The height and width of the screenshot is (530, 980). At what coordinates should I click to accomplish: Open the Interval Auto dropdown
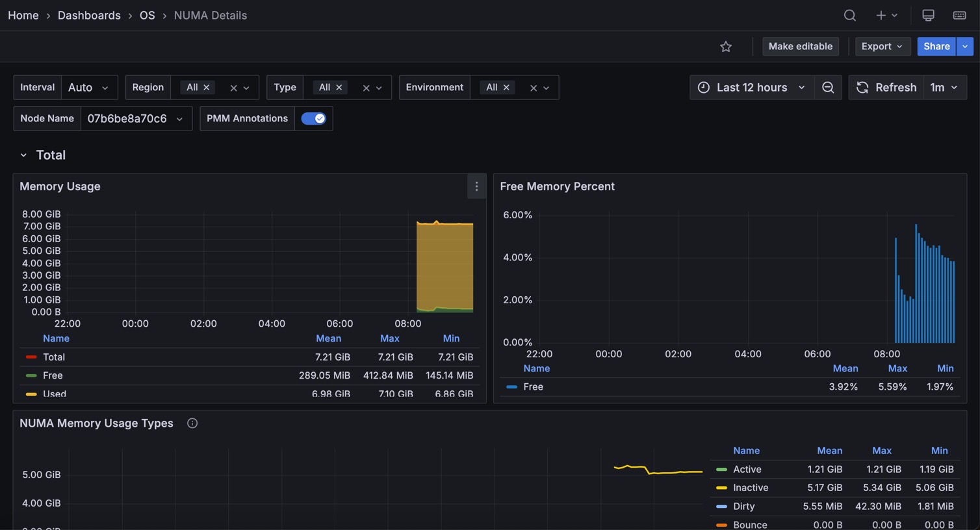88,87
